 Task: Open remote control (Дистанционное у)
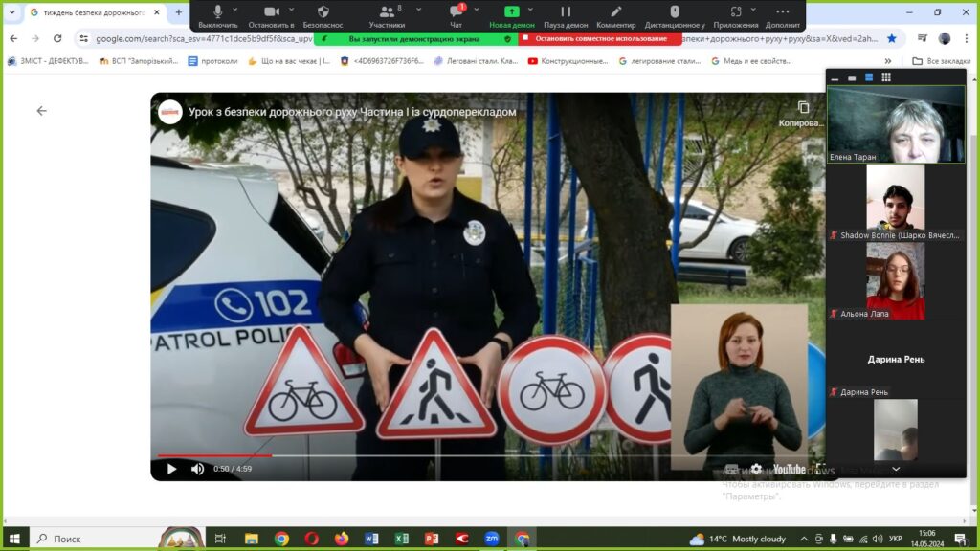coord(675,15)
